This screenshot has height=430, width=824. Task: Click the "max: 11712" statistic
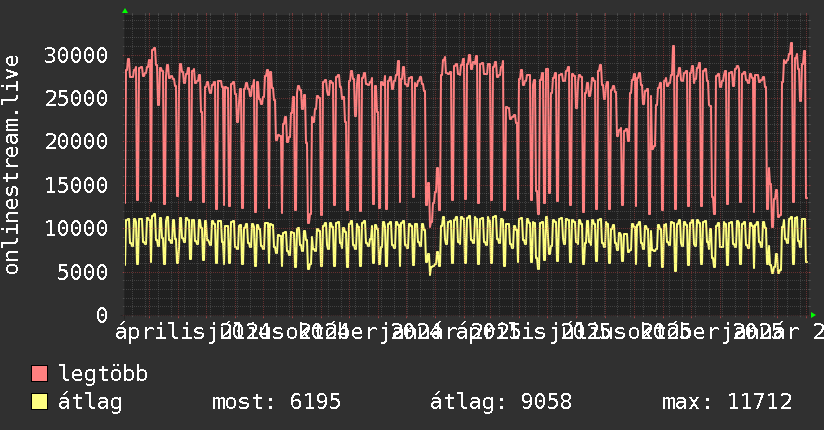tap(727, 402)
